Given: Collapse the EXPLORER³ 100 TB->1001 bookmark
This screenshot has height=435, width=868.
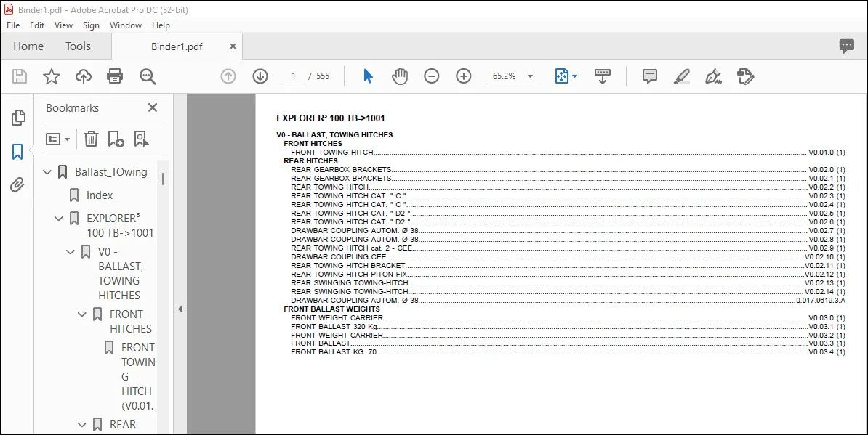Looking at the screenshot, I should pos(59,219).
